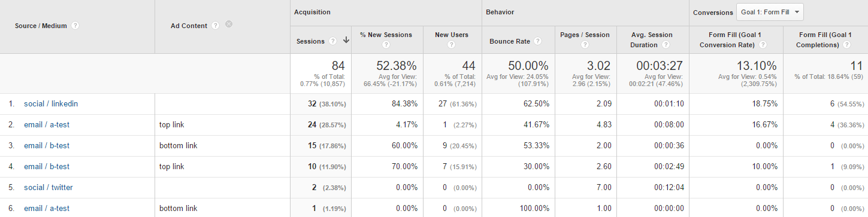Viewport: 868px width, 217px height.
Task: Show help for Form Fill Completions
Action: [x=846, y=45]
